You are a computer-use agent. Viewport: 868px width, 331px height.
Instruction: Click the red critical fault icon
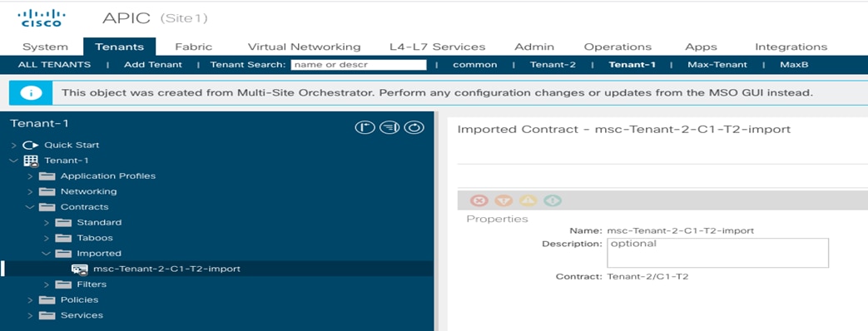(479, 200)
